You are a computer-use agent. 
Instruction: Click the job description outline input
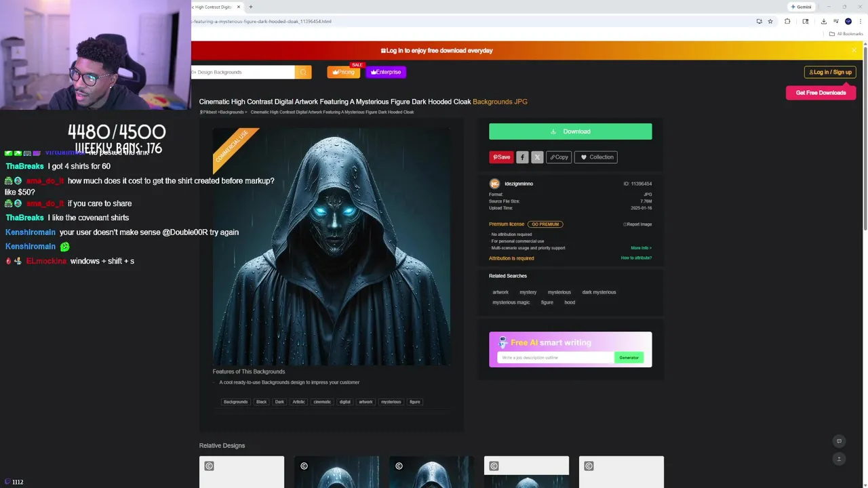(x=555, y=357)
